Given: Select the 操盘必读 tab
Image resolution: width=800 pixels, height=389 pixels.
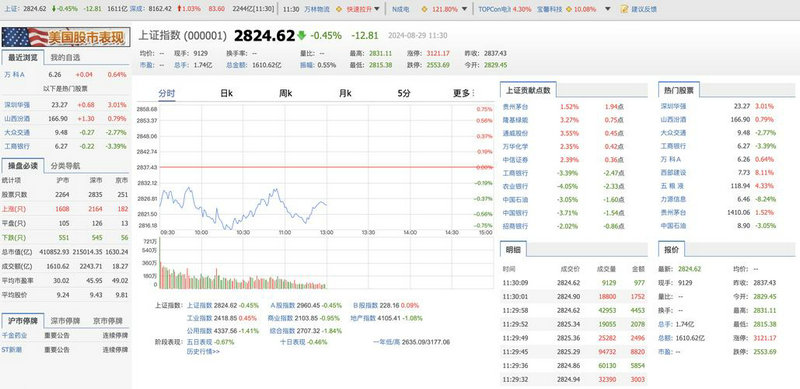Looking at the screenshot, I should [22, 166].
